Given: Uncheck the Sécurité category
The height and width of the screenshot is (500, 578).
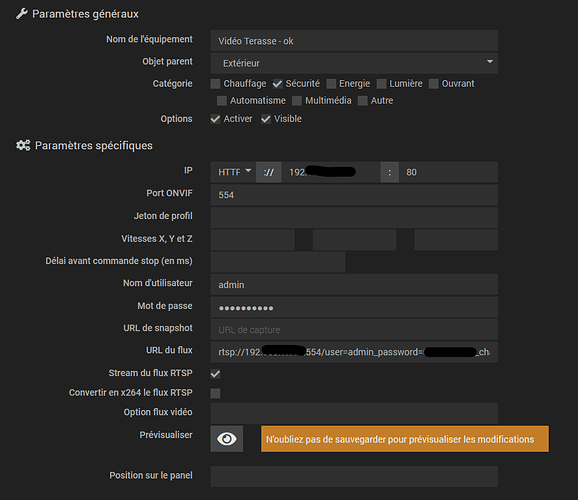Looking at the screenshot, I should coord(277,84).
